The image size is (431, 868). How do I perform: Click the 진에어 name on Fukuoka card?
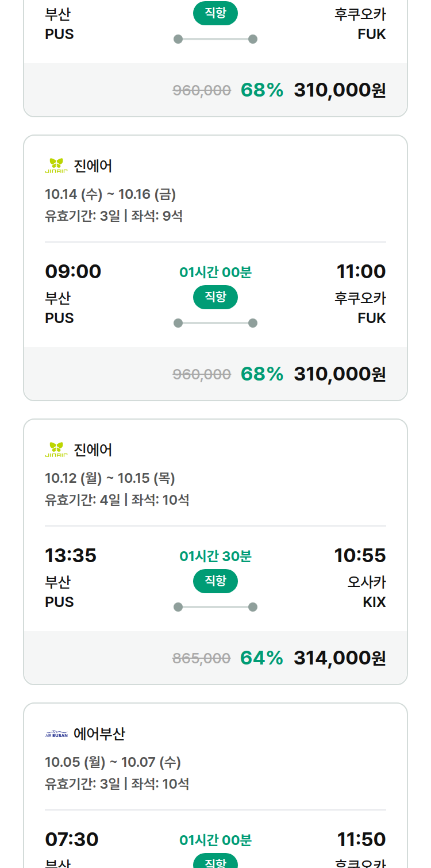[93, 166]
